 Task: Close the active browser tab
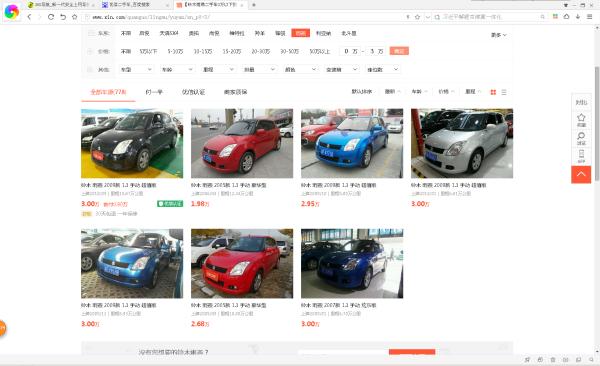[242, 5]
